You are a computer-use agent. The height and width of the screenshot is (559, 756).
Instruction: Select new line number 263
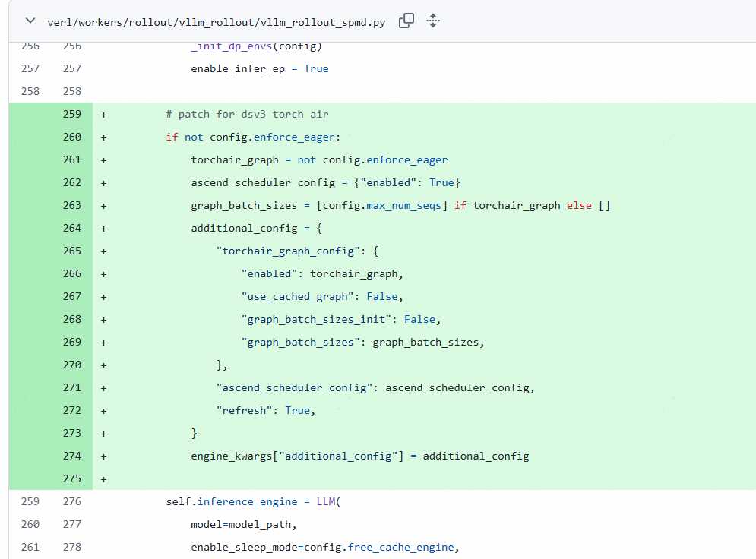pyautogui.click(x=72, y=205)
